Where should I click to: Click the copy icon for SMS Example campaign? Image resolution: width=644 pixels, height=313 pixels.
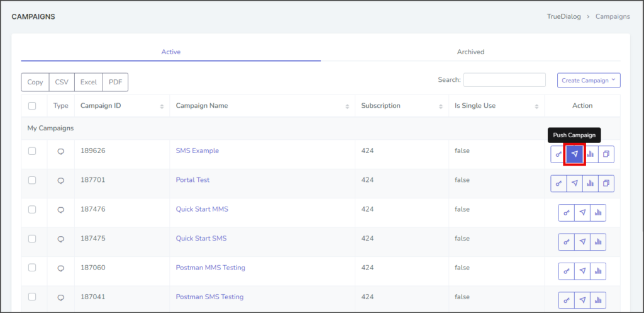(x=606, y=154)
